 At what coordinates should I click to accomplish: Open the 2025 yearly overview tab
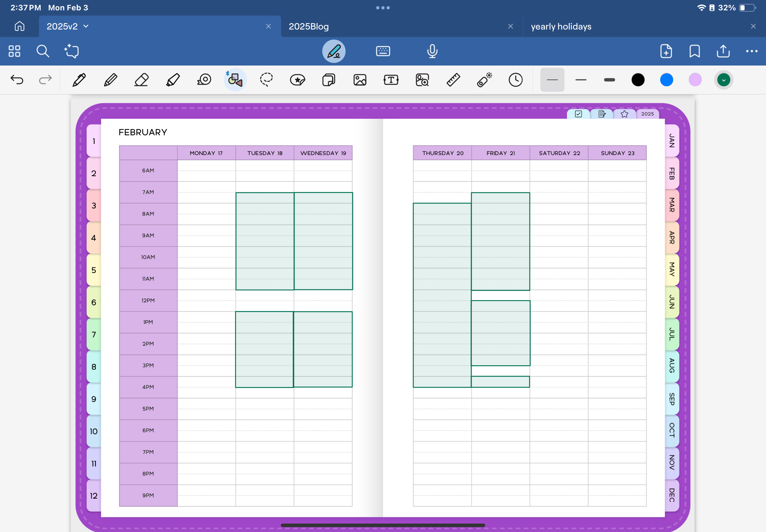click(x=647, y=114)
